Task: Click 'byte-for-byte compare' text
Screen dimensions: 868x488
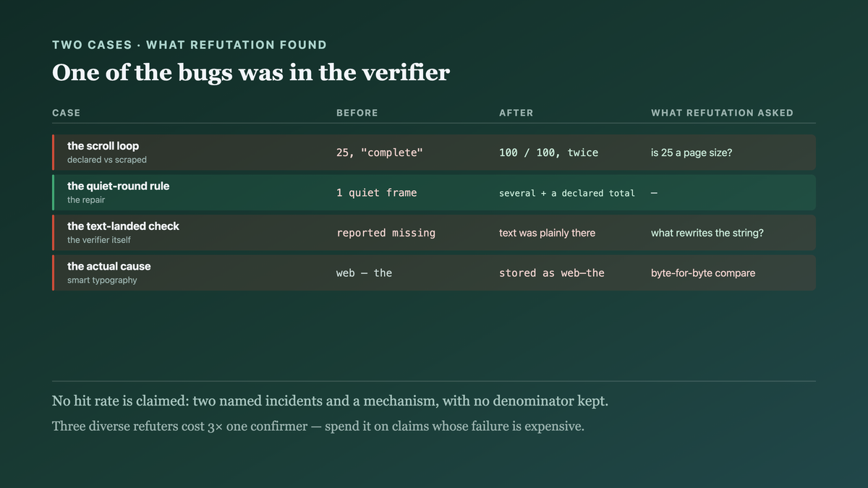Action: tap(703, 273)
